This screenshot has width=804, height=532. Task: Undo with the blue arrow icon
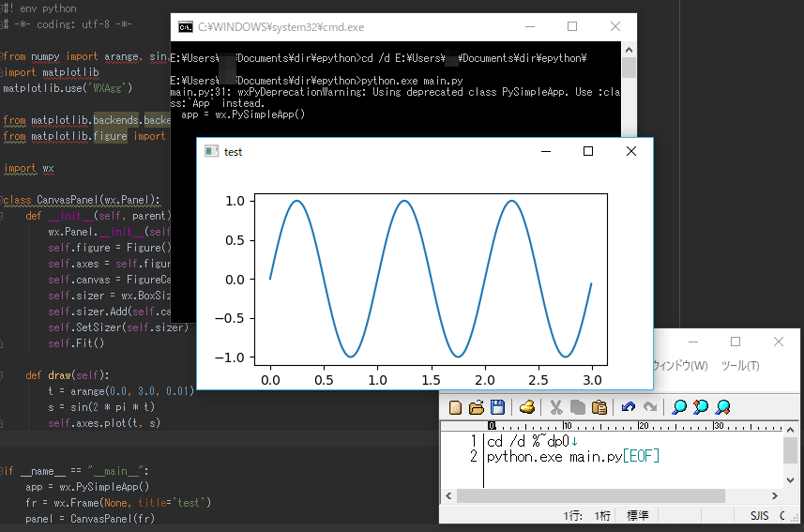(629, 407)
